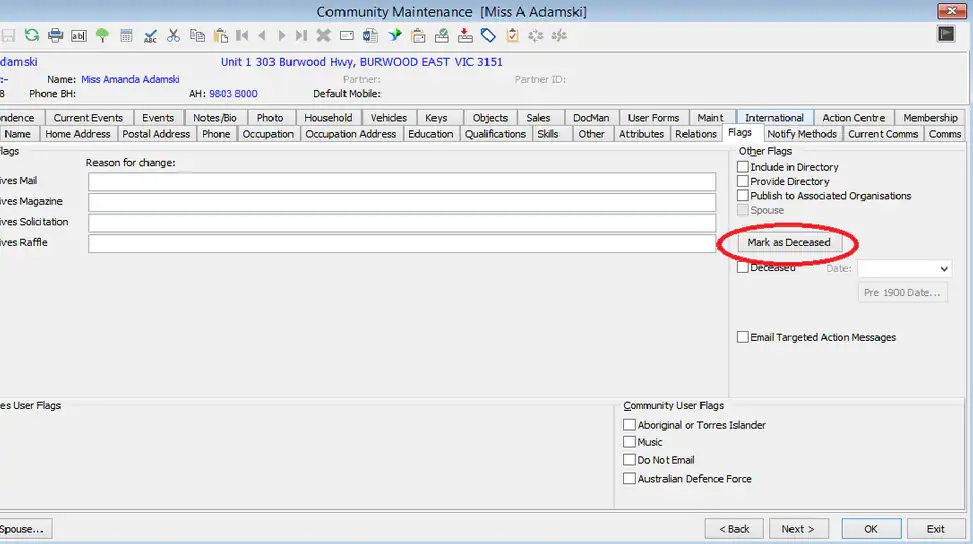This screenshot has height=544, width=973.
Task: Click the < Back button
Action: (x=734, y=529)
